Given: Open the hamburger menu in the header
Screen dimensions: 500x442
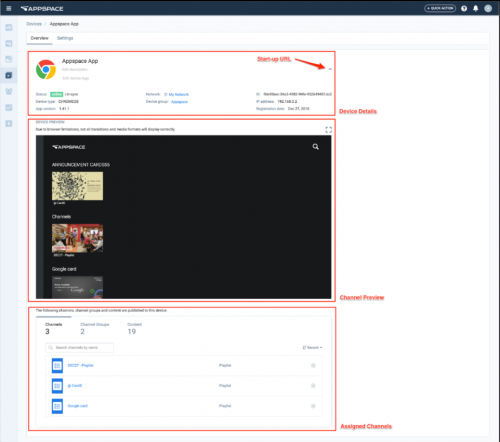Looking at the screenshot, I should (9, 8).
